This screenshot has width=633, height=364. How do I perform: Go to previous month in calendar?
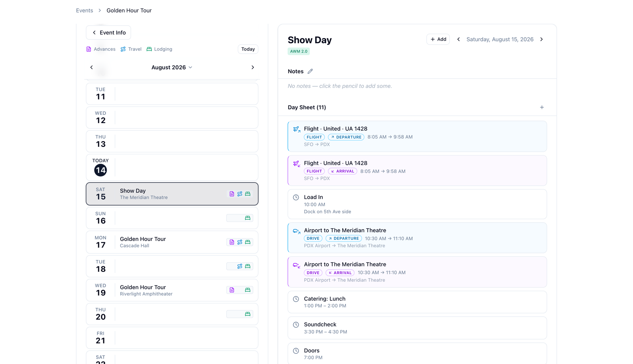[x=91, y=67]
